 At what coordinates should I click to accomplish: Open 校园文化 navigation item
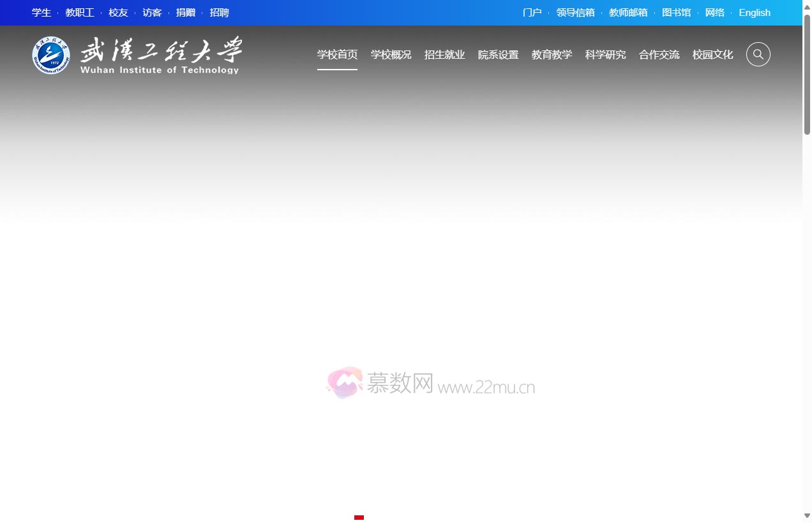[x=712, y=55]
